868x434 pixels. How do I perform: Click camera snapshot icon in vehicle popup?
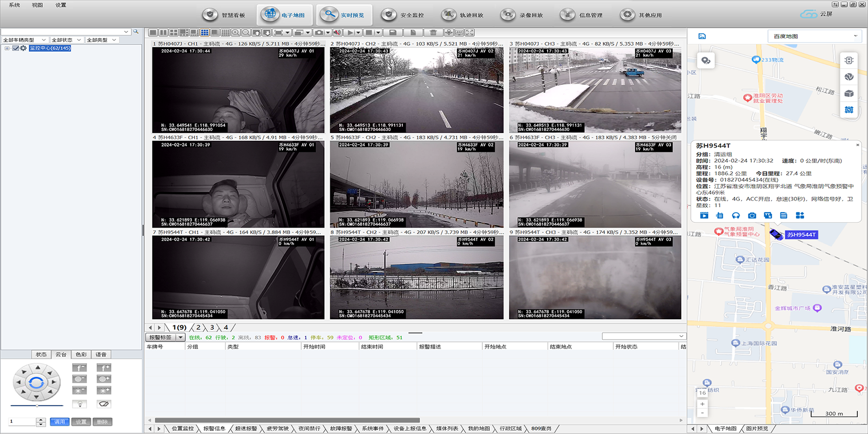(752, 216)
